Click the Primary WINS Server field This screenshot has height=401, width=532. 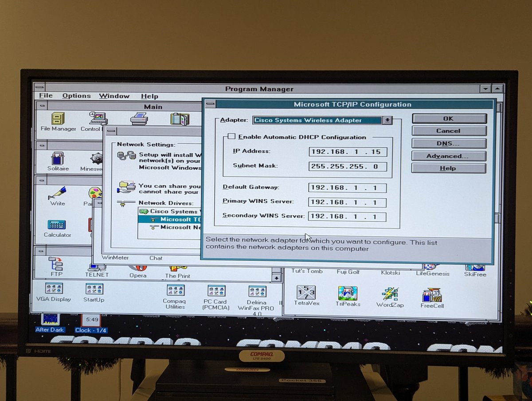pyautogui.click(x=348, y=202)
